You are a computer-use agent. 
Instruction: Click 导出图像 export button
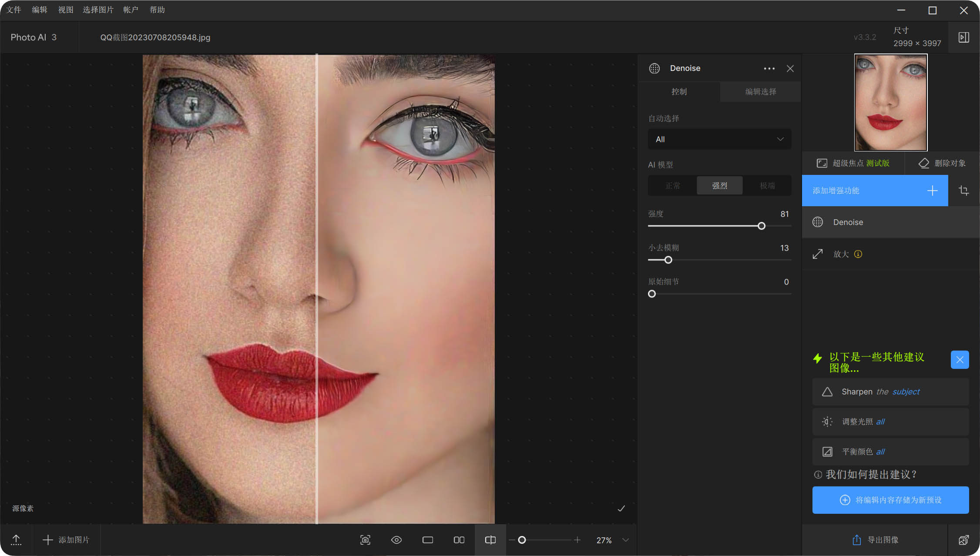coord(875,540)
